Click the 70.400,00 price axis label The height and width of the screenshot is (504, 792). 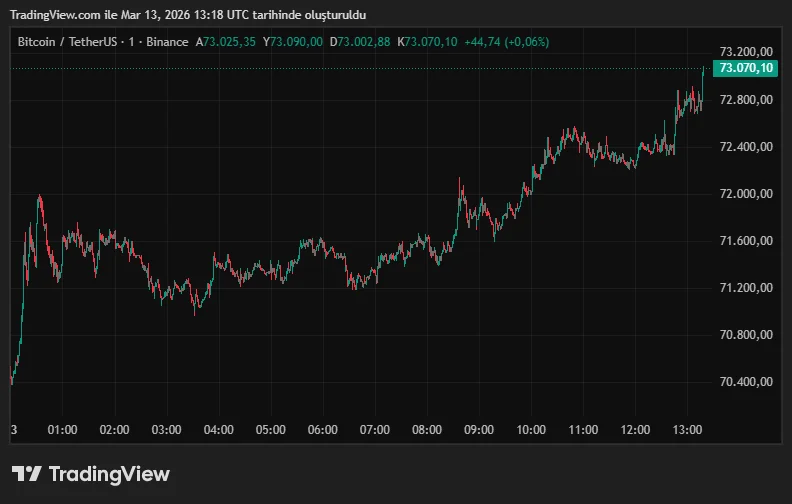[x=746, y=381]
